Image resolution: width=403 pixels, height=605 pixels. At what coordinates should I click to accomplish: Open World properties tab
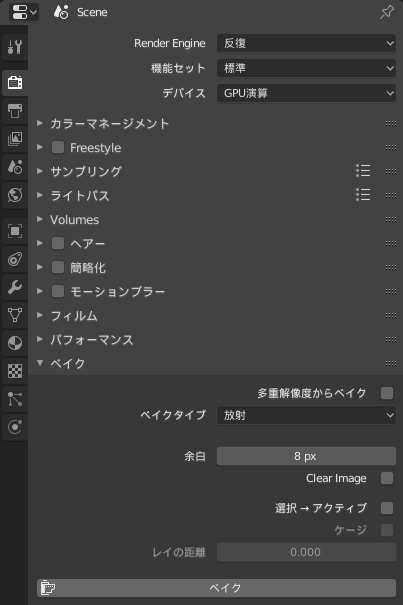[x=15, y=195]
